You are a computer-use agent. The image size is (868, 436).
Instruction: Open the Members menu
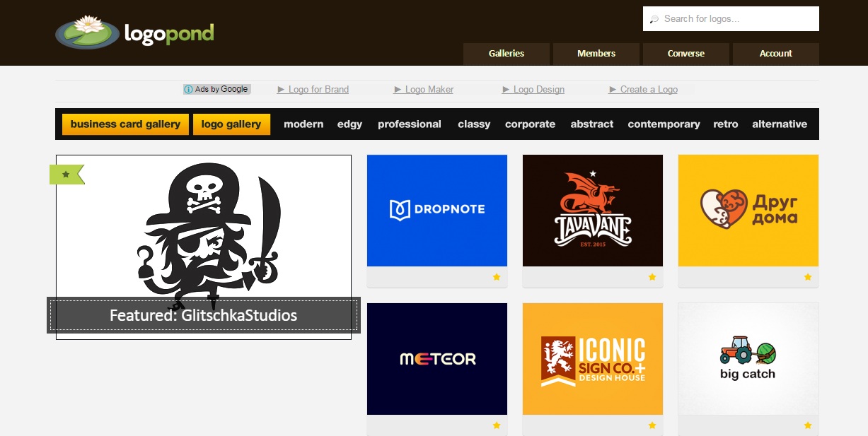596,54
